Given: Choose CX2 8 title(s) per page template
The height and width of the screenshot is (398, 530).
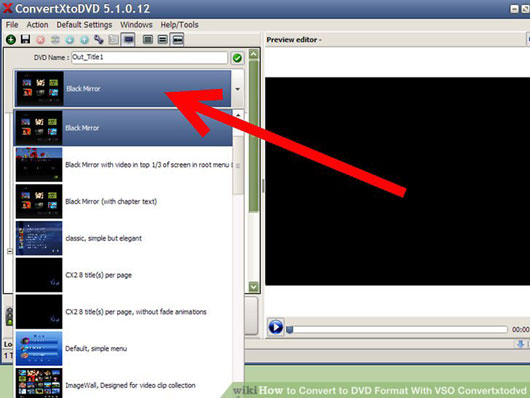Looking at the screenshot, I should [x=123, y=275].
